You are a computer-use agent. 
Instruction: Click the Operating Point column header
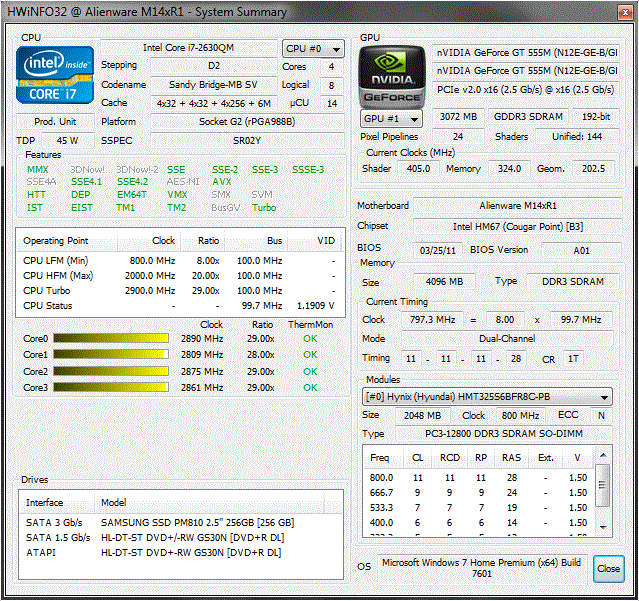[67, 241]
